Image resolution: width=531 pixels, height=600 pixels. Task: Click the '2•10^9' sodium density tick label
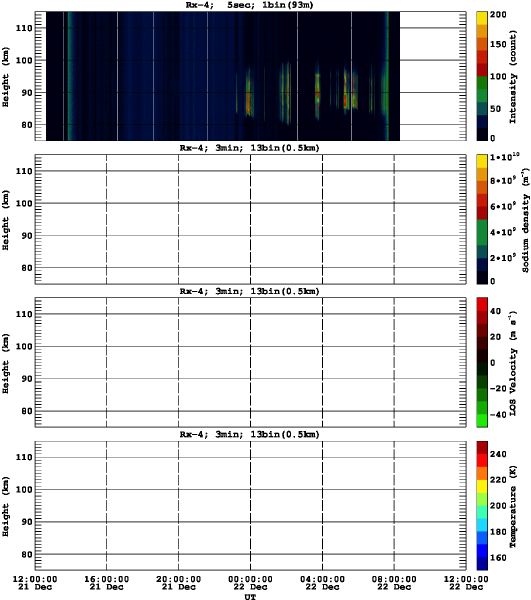click(503, 258)
